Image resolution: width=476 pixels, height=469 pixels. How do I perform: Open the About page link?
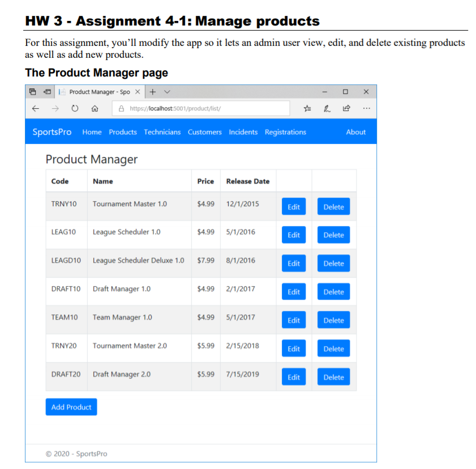(355, 131)
